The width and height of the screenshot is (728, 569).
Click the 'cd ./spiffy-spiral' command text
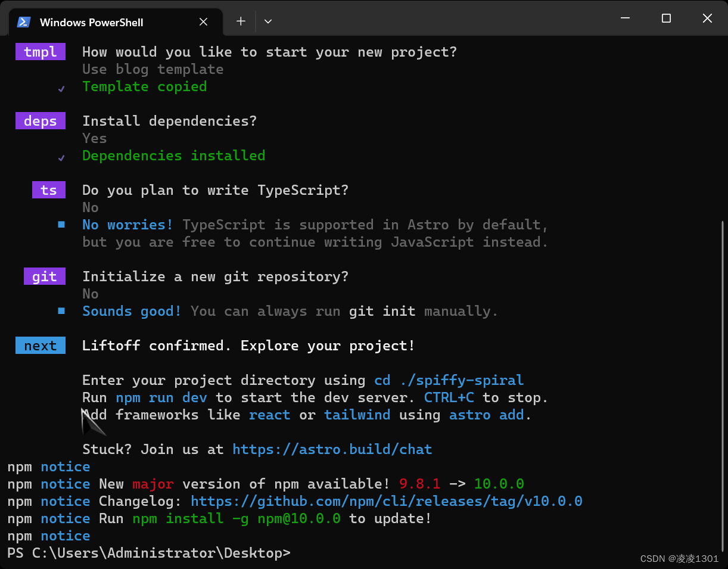point(449,380)
